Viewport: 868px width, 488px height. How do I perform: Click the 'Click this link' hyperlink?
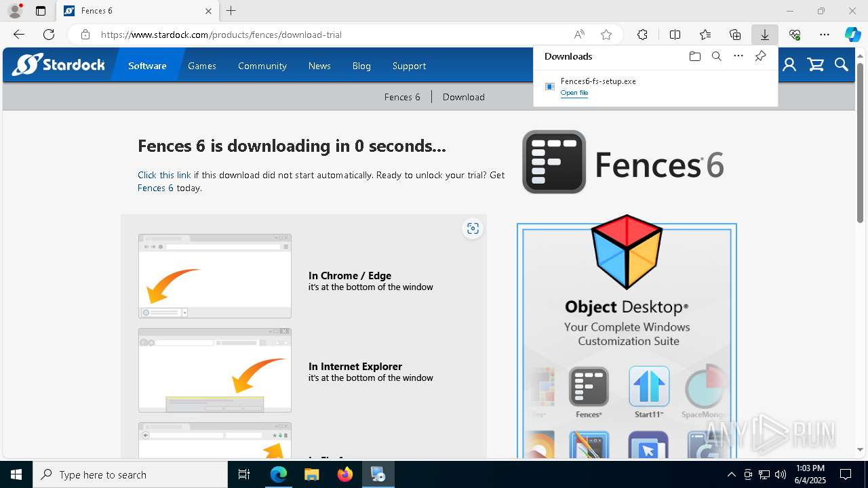click(x=164, y=175)
